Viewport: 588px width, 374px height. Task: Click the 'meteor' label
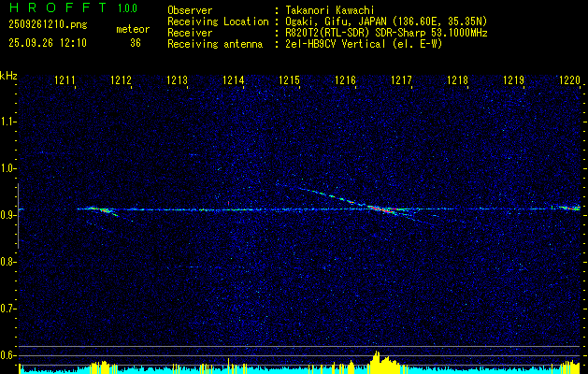click(x=133, y=29)
